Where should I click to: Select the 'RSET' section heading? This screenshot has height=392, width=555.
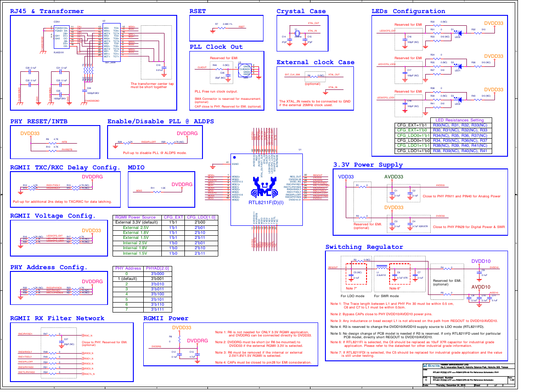click(x=198, y=11)
